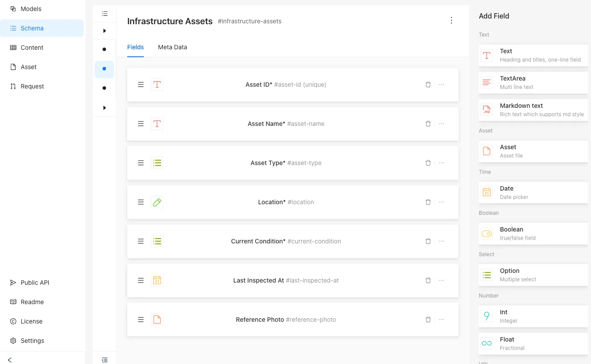Screen dimensions: 591x364
Task: Open Content in the sidebar
Action: coord(42,48)
